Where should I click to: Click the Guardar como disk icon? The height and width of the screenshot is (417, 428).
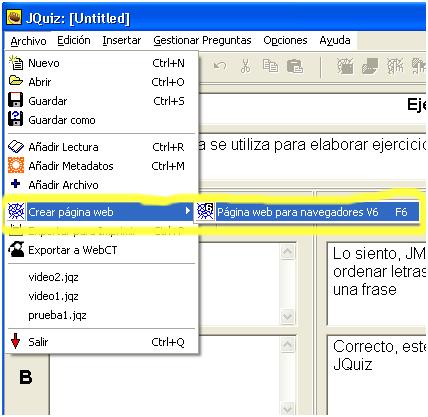coord(16,119)
